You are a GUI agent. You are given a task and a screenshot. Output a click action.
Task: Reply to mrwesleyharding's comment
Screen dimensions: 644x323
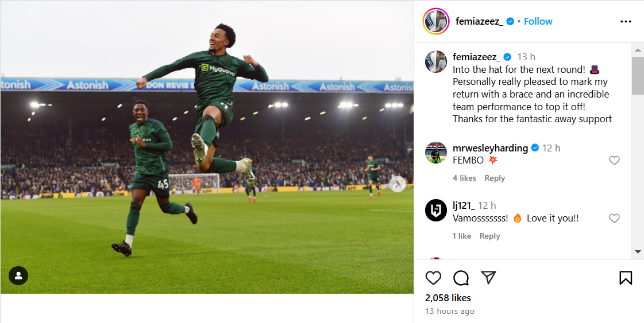(x=495, y=178)
